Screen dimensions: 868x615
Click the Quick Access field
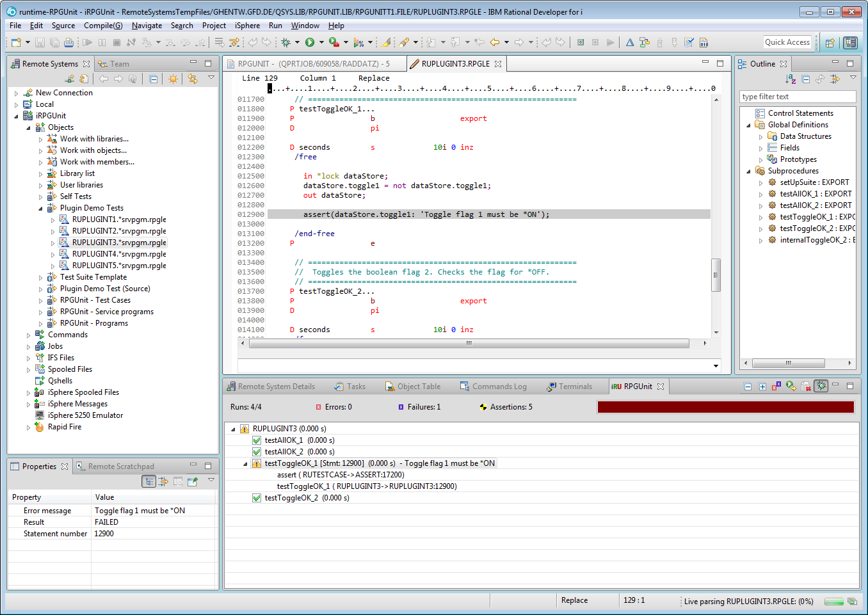787,42
